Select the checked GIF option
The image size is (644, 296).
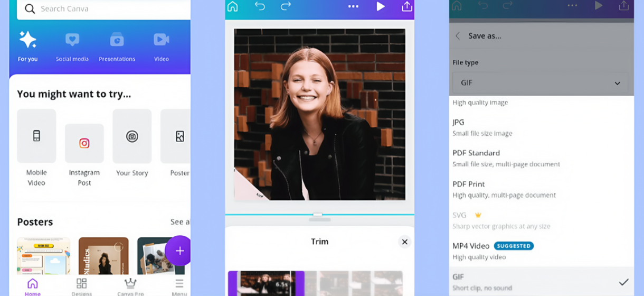point(541,282)
